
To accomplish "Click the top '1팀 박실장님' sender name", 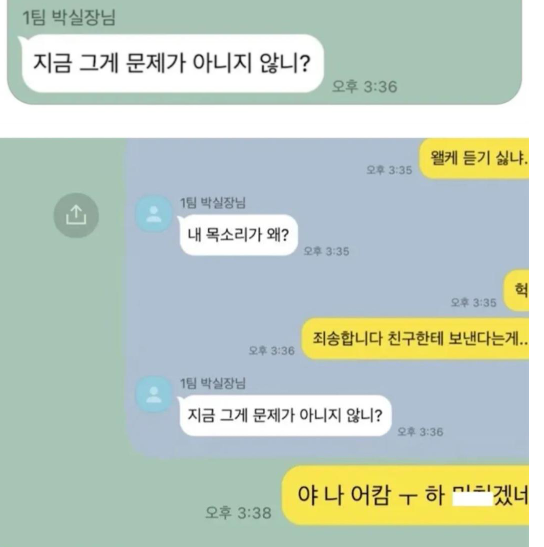I will pos(69,17).
